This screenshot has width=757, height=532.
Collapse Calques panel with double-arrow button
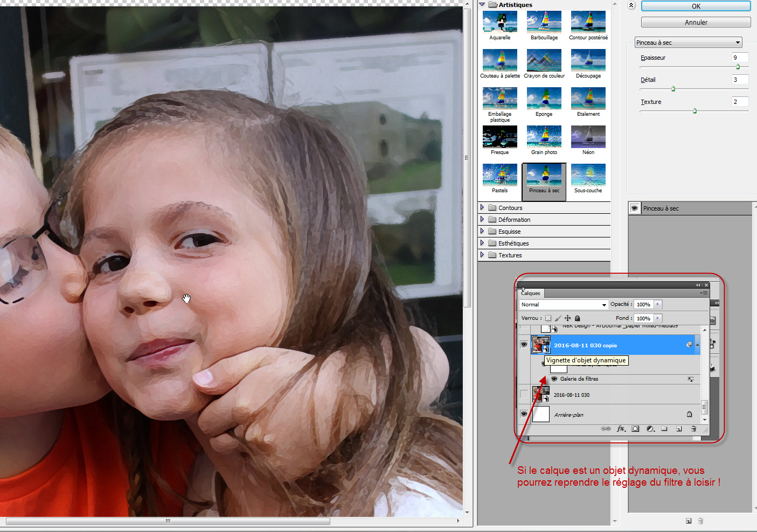698,285
